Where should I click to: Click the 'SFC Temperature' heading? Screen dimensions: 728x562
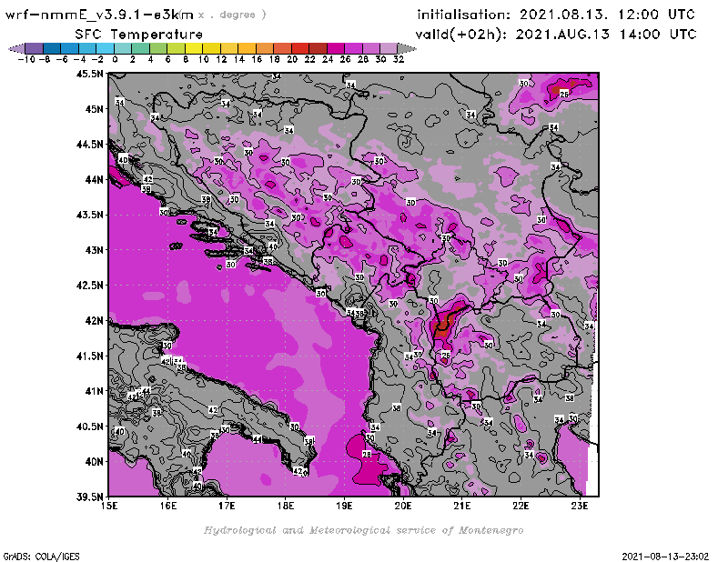[x=139, y=35]
